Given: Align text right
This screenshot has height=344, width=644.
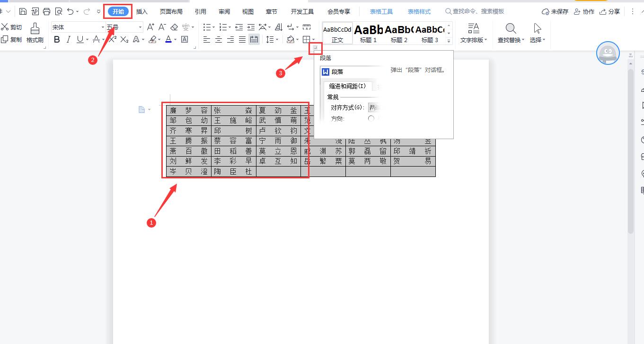Looking at the screenshot, I should pyautogui.click(x=230, y=40).
